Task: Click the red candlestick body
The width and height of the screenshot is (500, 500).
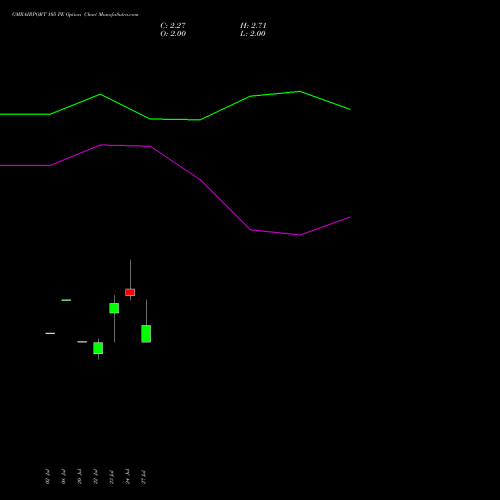Action: click(130, 292)
